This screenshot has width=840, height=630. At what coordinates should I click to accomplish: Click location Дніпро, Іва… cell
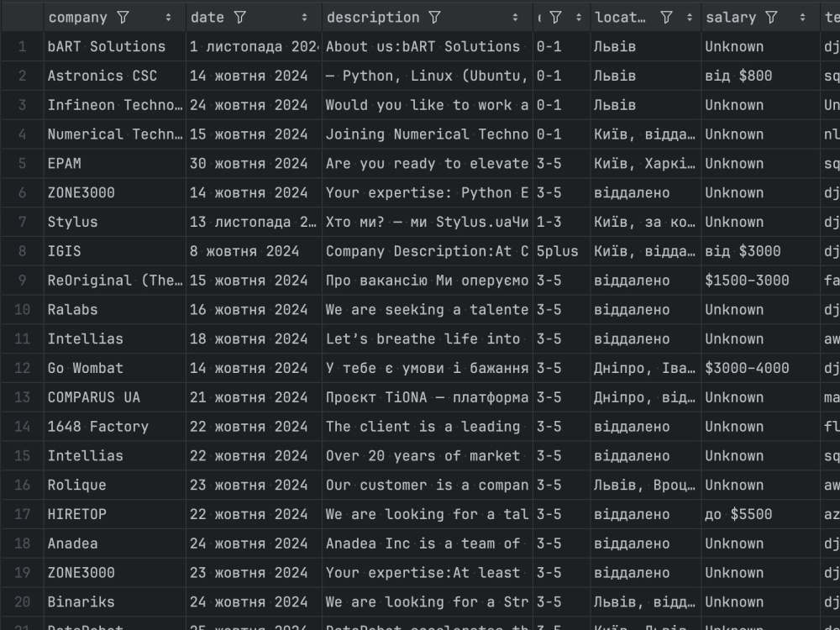pyautogui.click(x=645, y=368)
